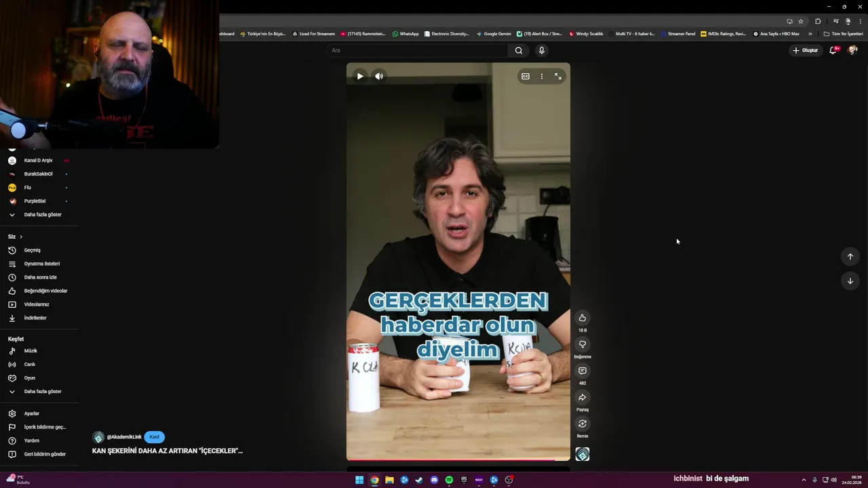Open the comments panel showing 482 comments
This screenshot has height=488, width=868.
[x=583, y=371]
